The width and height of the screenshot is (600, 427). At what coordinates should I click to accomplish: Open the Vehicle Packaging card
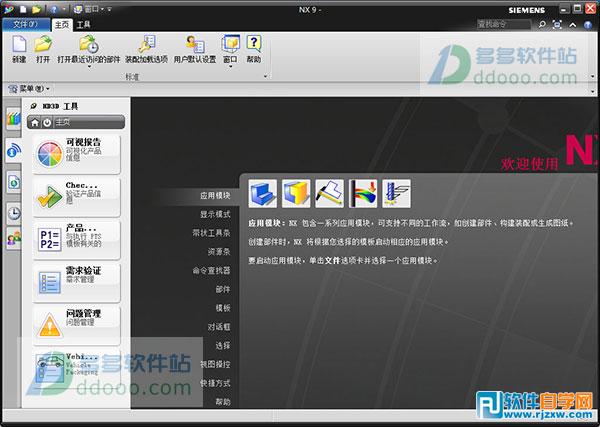click(x=77, y=367)
